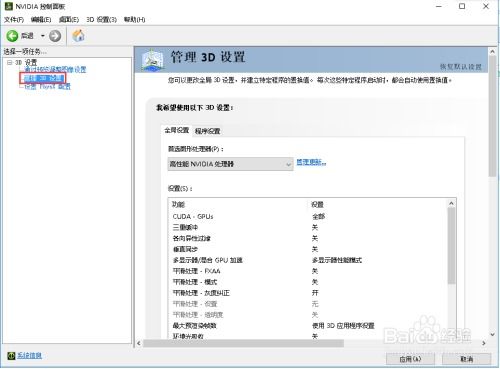Go to the Home page icon
The width and height of the screenshot is (500, 369).
coord(79,35)
